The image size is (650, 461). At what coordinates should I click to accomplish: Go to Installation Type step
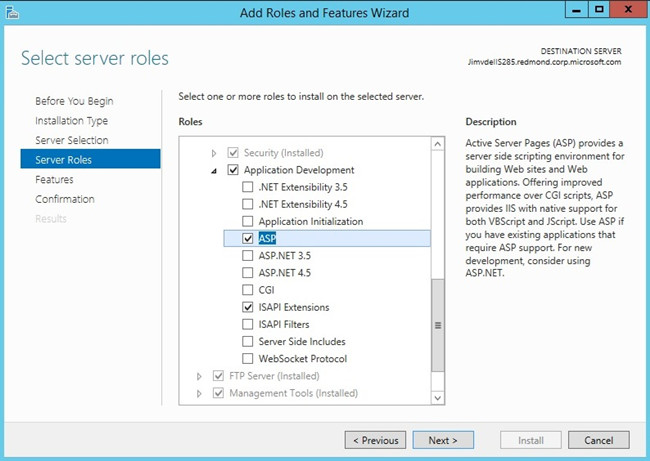click(x=71, y=121)
